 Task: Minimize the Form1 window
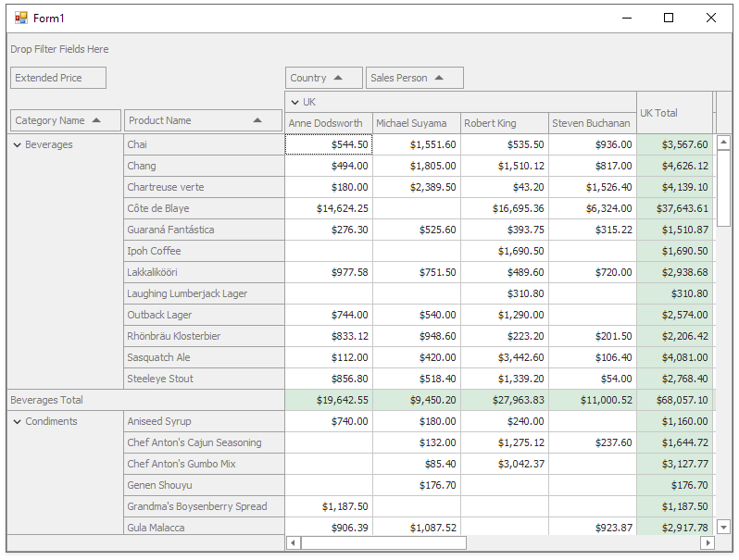(626, 18)
